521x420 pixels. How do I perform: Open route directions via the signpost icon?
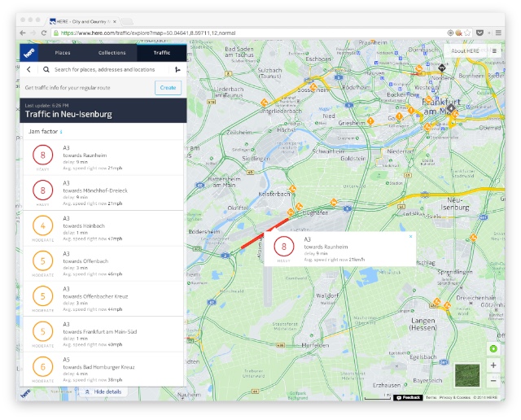[177, 70]
